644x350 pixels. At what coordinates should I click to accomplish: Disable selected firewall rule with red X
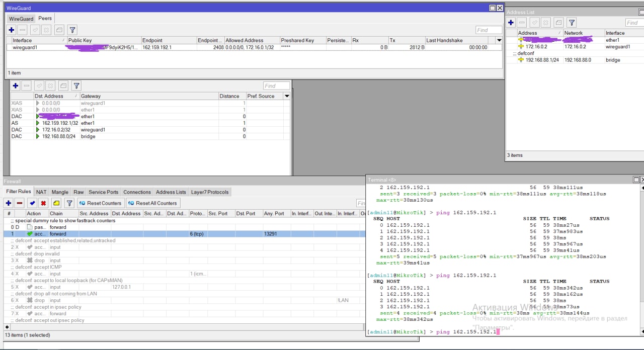(43, 203)
